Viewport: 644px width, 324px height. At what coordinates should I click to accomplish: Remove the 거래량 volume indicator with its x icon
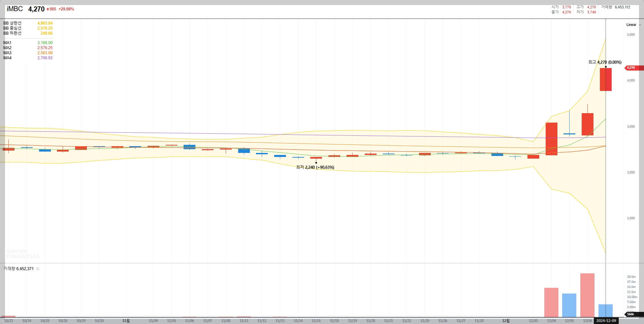[38, 269]
